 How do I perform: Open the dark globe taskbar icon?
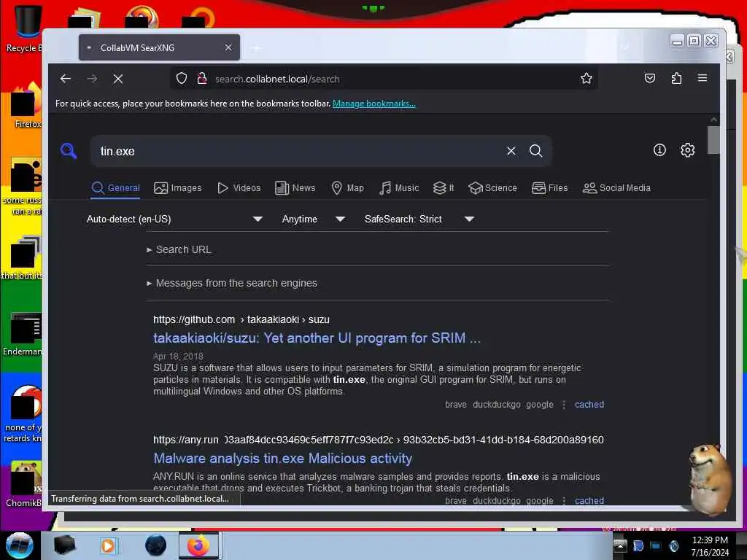[156, 545]
